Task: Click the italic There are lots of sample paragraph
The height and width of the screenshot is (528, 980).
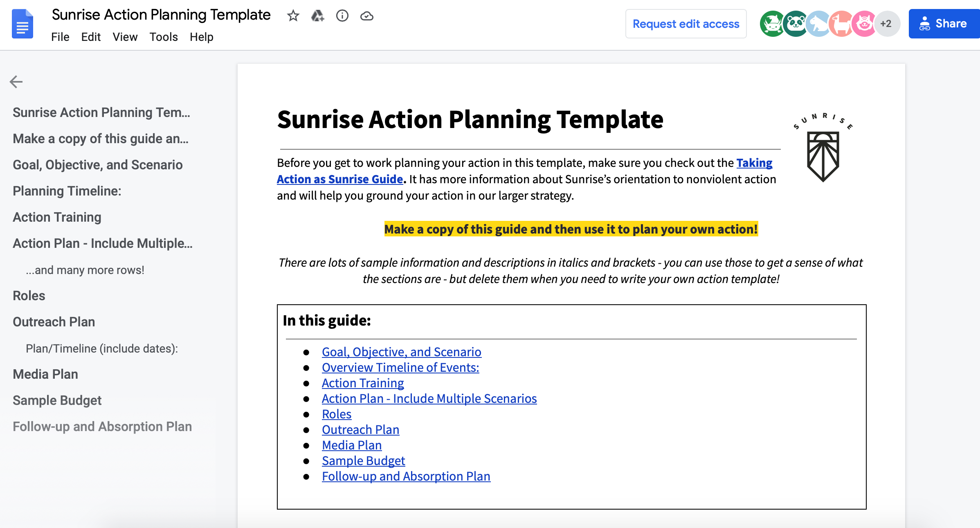Action: [x=571, y=271]
